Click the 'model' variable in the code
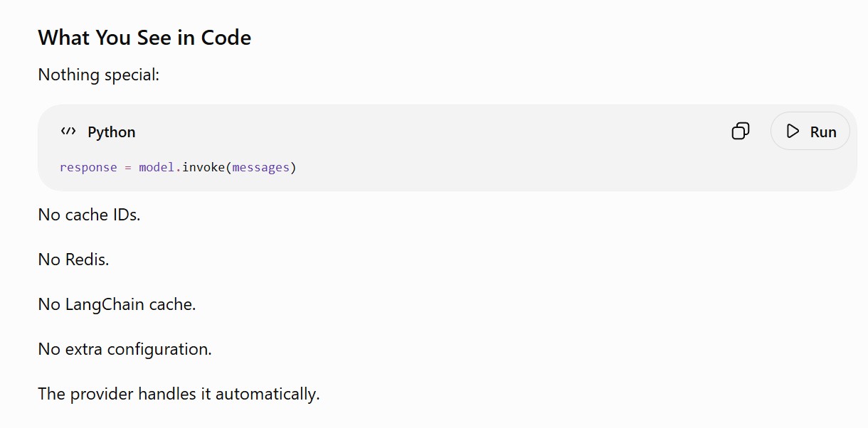Image resolution: width=868 pixels, height=428 pixels. point(157,168)
